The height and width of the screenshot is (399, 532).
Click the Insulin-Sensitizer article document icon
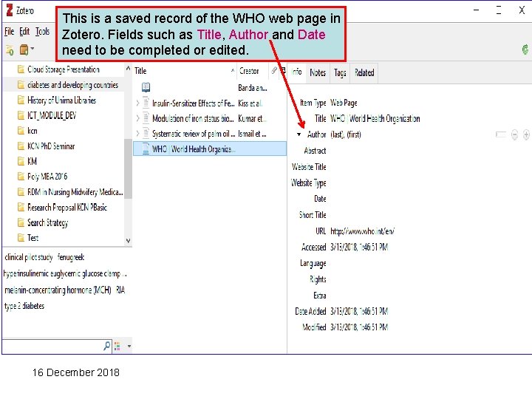coord(146,103)
